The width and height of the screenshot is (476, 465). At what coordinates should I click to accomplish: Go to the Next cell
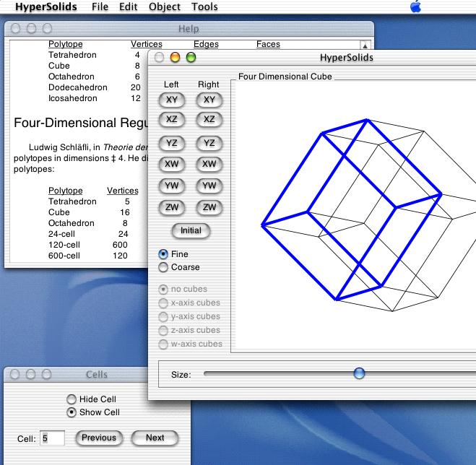155,438
